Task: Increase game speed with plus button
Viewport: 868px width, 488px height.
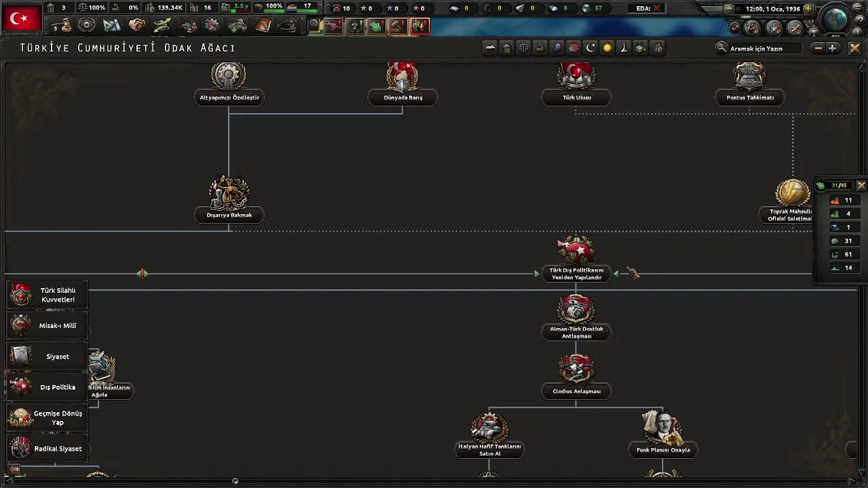Action: point(808,9)
